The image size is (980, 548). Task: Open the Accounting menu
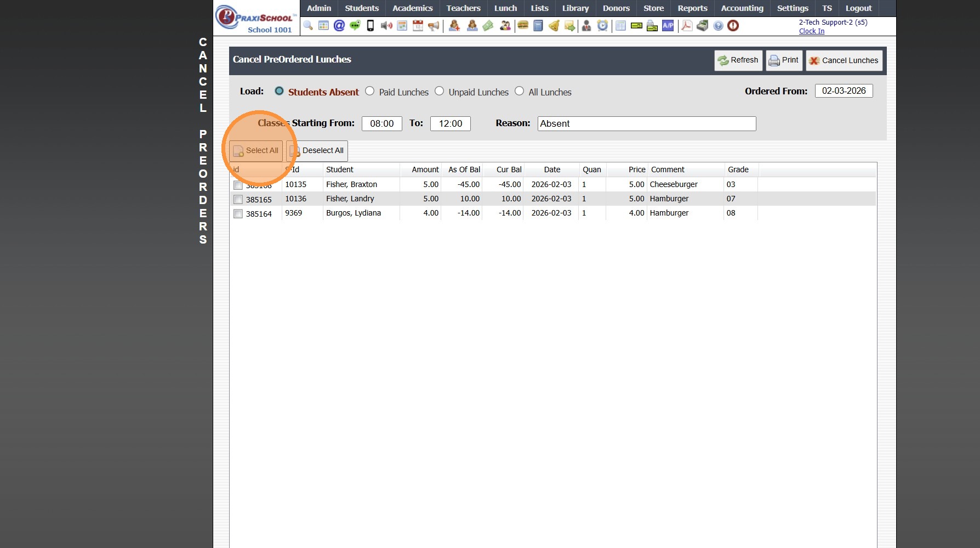742,8
